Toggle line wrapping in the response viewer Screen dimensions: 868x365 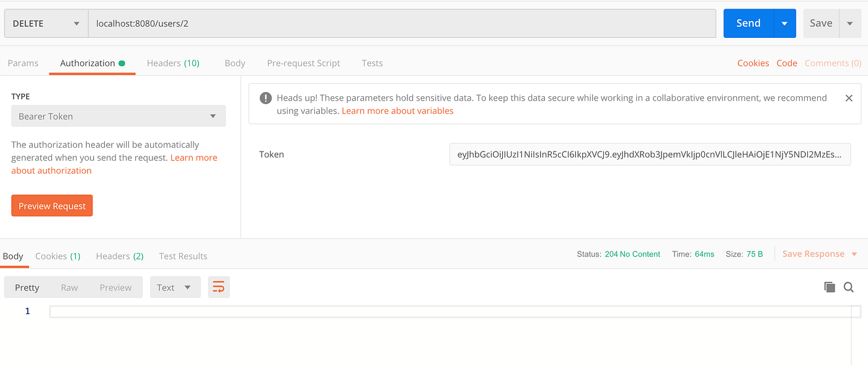[x=218, y=287]
